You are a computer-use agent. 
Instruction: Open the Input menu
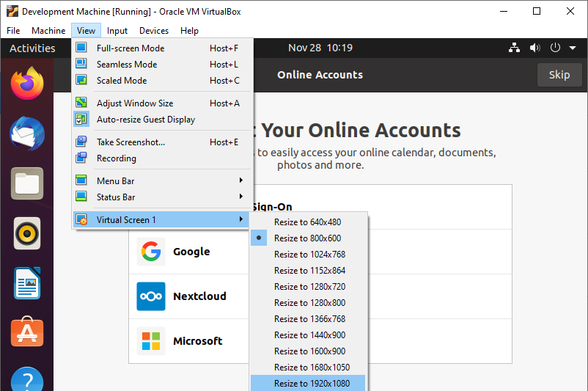(117, 30)
